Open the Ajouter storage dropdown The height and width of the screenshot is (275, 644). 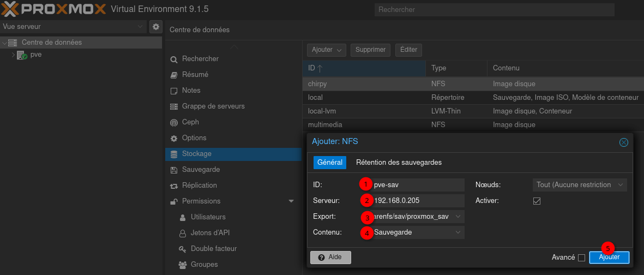click(x=326, y=50)
